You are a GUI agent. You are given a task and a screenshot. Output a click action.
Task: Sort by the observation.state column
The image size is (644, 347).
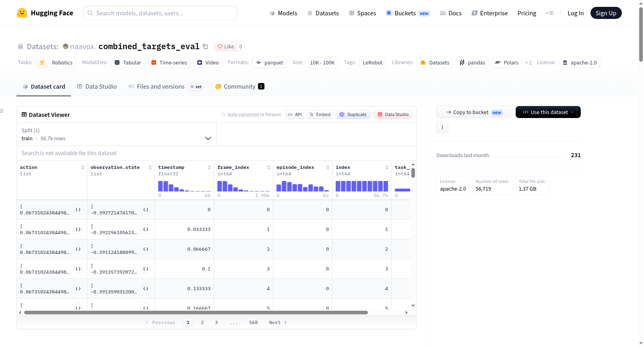(x=150, y=167)
